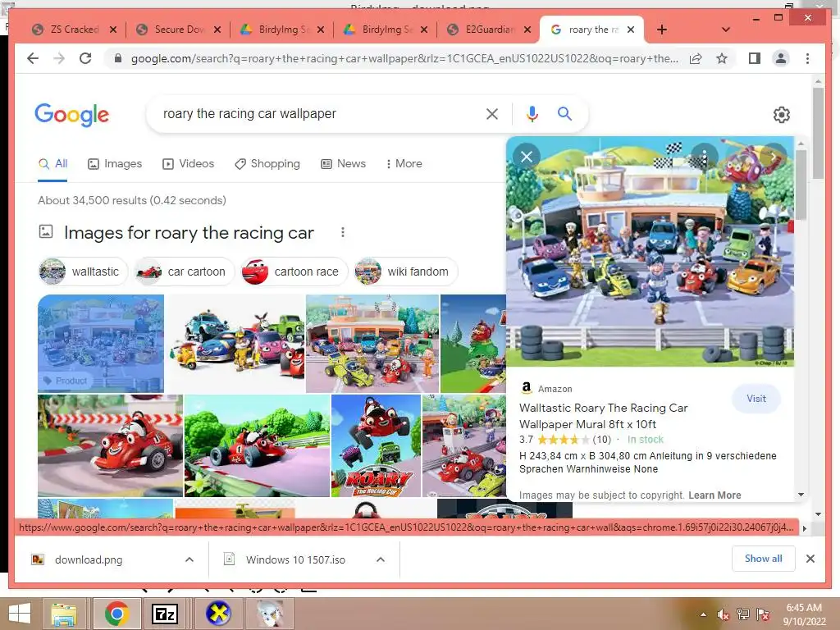Open ROARY The Racing Car logo thumbnail
Screen dimensions: 840x630
(x=376, y=445)
